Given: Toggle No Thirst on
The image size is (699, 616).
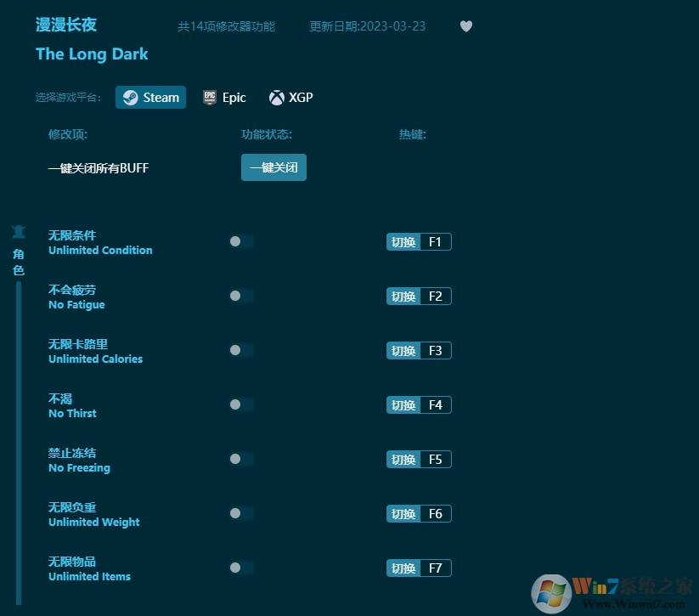Looking at the screenshot, I should (240, 404).
